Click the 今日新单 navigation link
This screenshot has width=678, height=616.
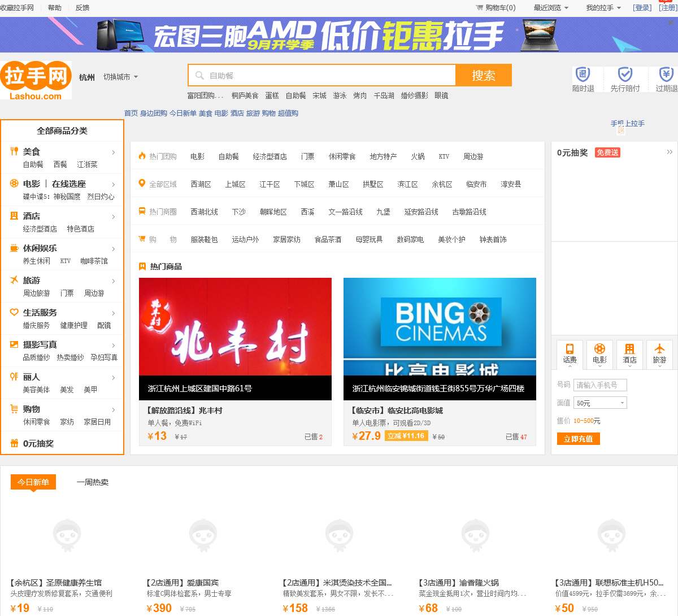pos(183,113)
